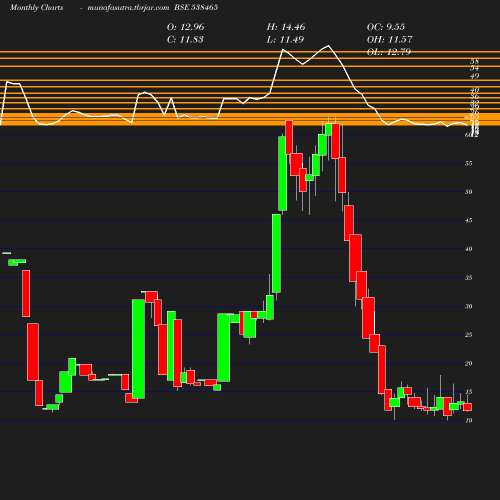This screenshot has height=500, width=500.
Task: Click the green candle rising from 46 to 60
Action: click(283, 173)
